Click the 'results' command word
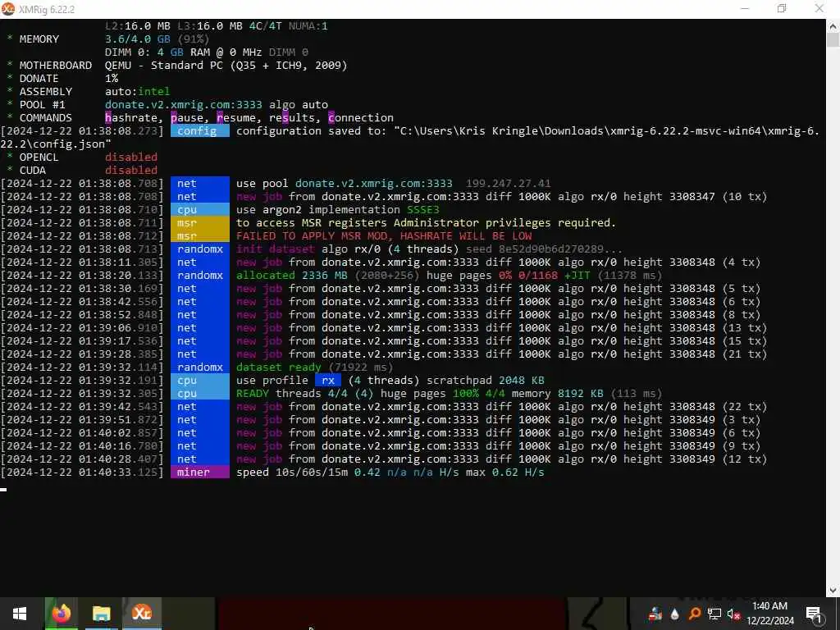Image resolution: width=840 pixels, height=630 pixels. point(292,118)
